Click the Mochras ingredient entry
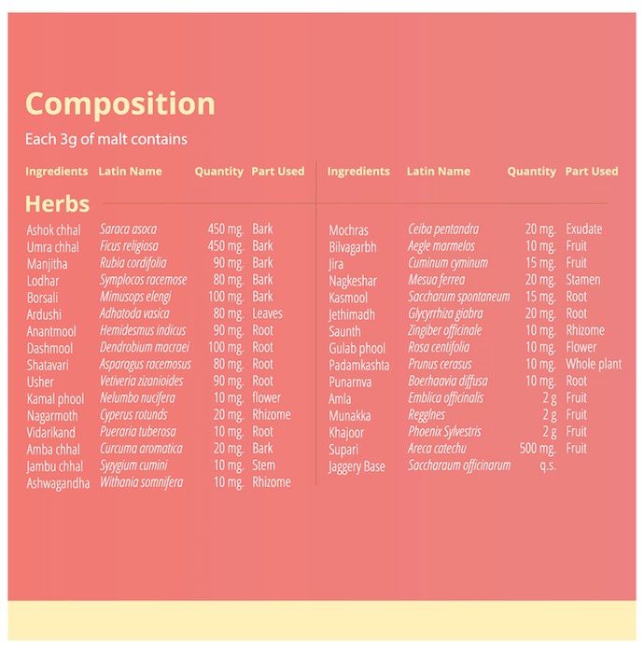The width and height of the screenshot is (644, 653). tap(348, 230)
